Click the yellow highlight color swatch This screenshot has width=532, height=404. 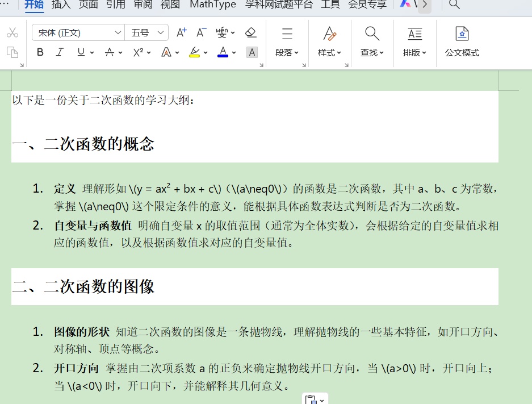[194, 56]
